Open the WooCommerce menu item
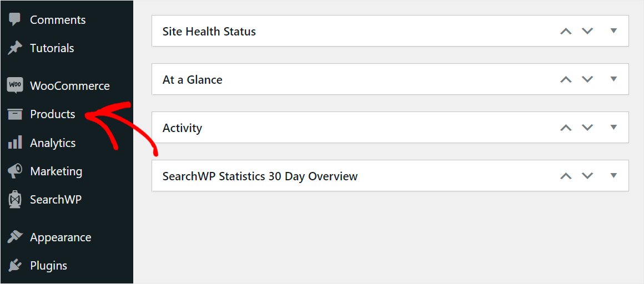 [x=69, y=86]
